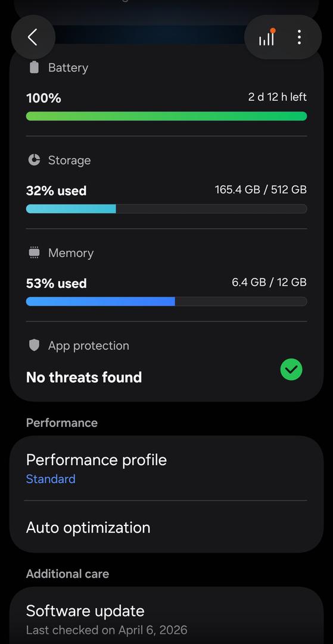Tap the back arrow button
Image resolution: width=333 pixels, height=644 pixels.
click(33, 38)
